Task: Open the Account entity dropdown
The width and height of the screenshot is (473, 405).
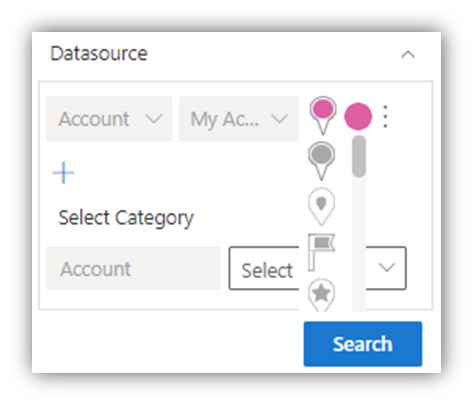Action: pyautogui.click(x=109, y=119)
